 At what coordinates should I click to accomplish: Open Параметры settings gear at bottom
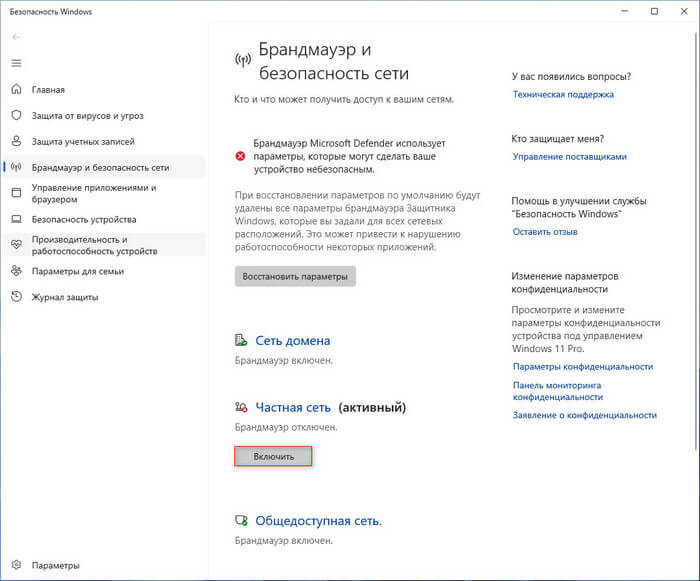[x=16, y=565]
